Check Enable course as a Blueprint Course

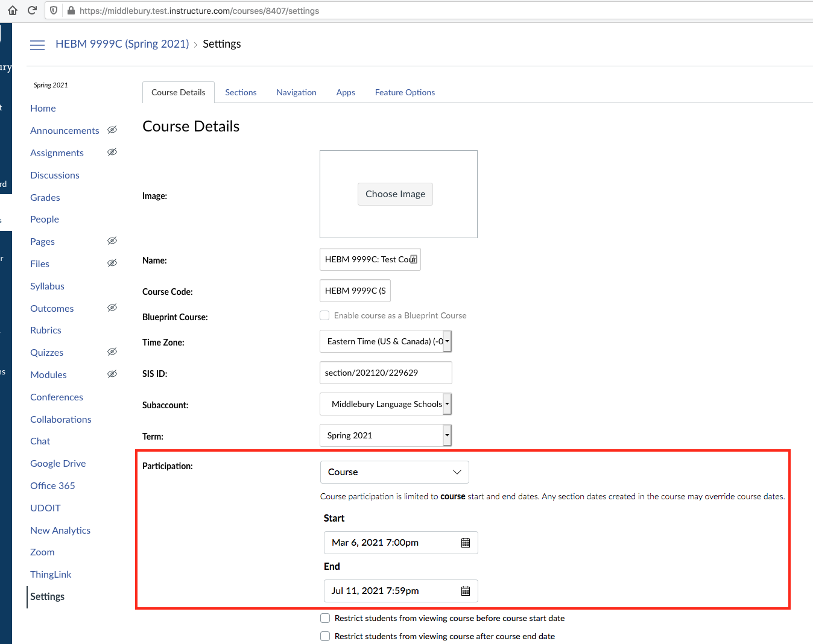324,315
